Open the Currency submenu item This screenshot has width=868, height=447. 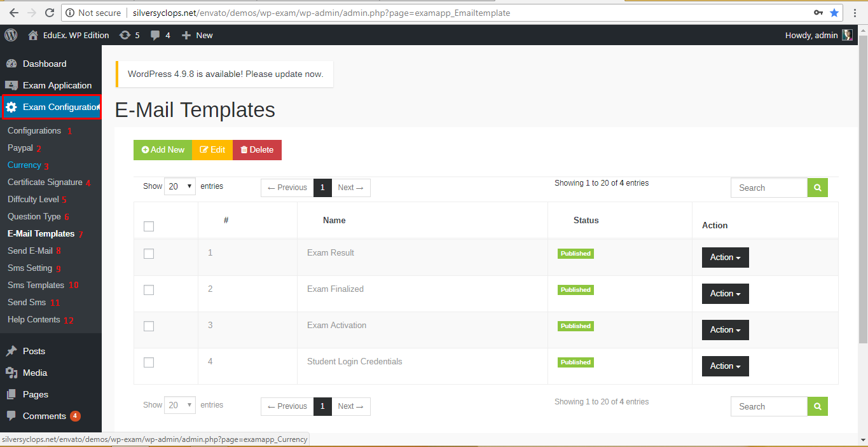coord(24,165)
